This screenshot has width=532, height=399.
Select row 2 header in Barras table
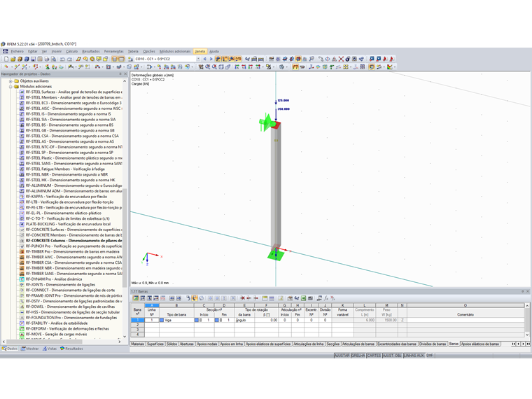click(x=137, y=325)
